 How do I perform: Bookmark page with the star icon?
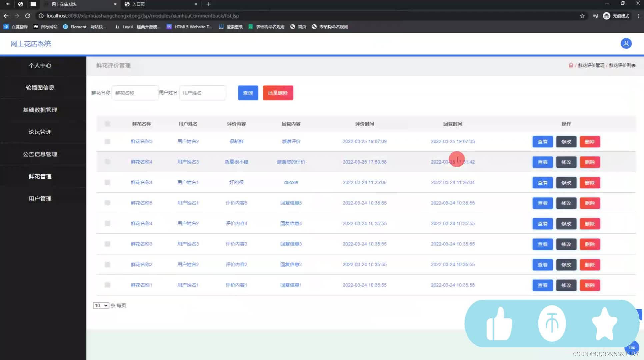[582, 16]
